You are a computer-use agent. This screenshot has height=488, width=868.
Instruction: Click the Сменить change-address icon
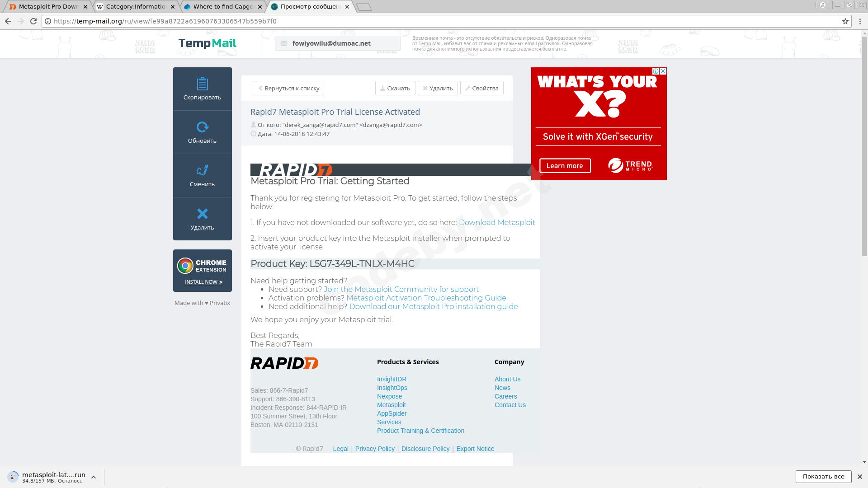[202, 170]
